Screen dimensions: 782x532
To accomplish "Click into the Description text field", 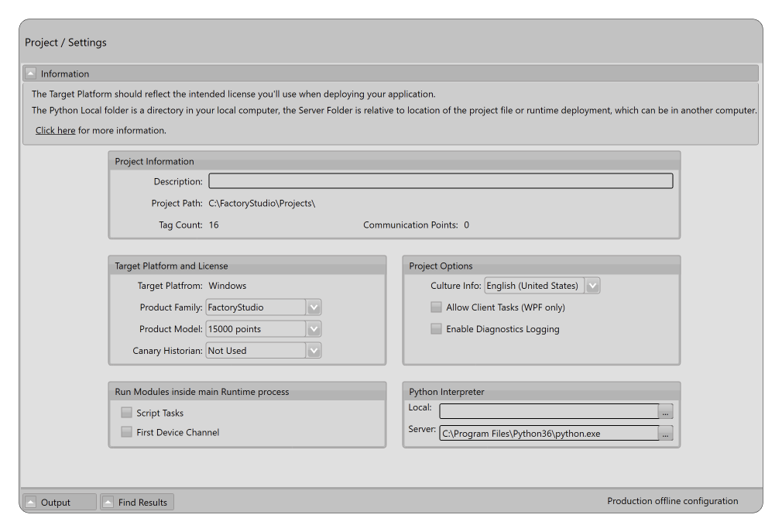I will (440, 181).
